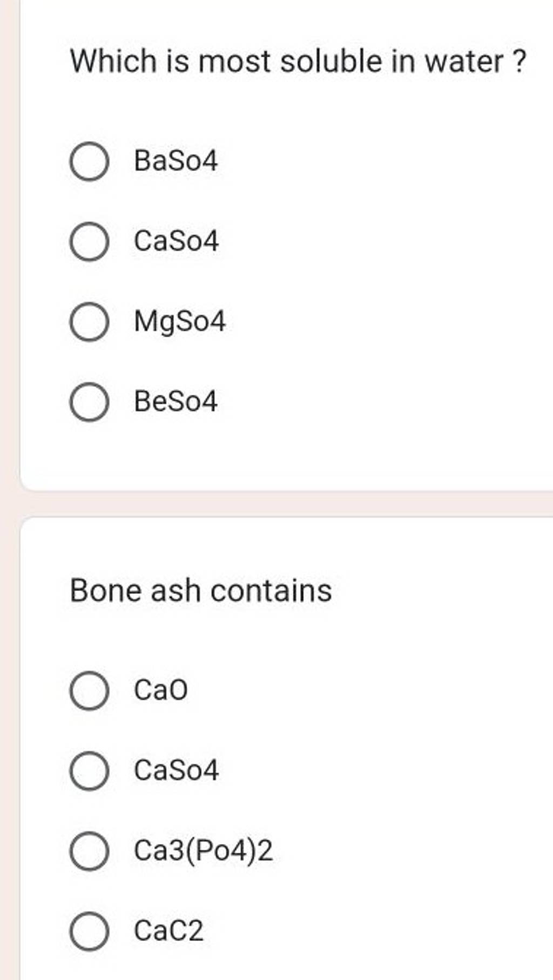Click the Bone ash contains heading
Screen dimensions: 553x980
(200, 591)
